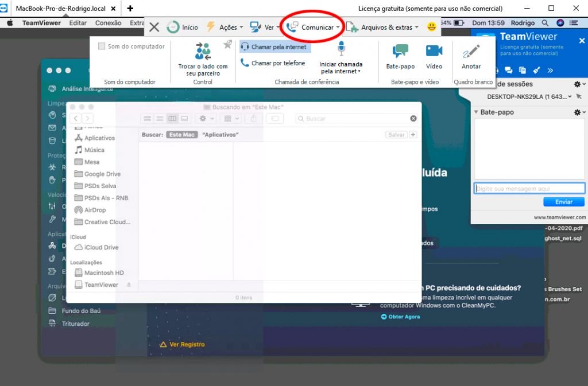Click the pointer icon beside DESKTOP-NKS29LA

click(x=579, y=96)
